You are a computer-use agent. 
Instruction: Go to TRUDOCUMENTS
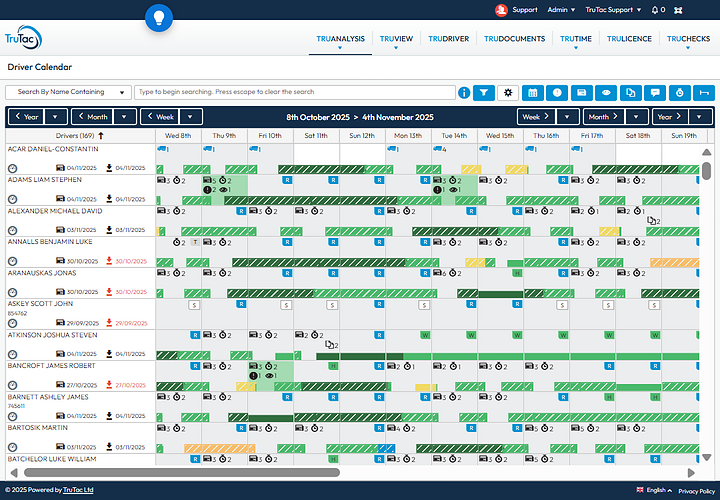pyautogui.click(x=514, y=39)
